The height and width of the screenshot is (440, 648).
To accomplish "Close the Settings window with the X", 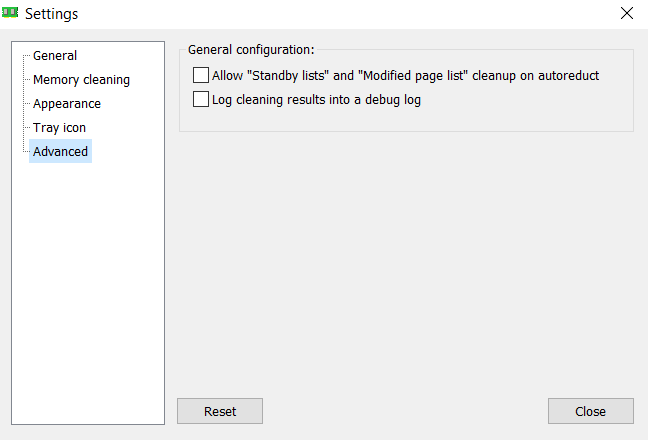I will [627, 14].
